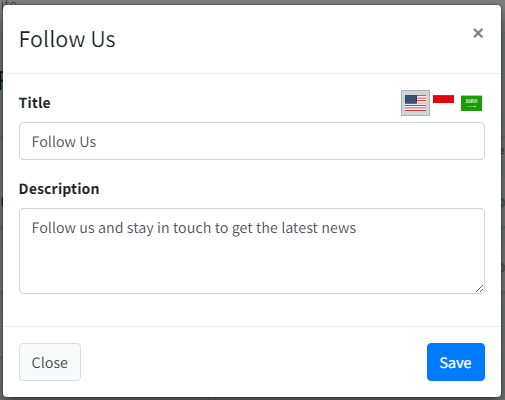Click the Title field label
This screenshot has width=505, height=400.
coord(35,103)
